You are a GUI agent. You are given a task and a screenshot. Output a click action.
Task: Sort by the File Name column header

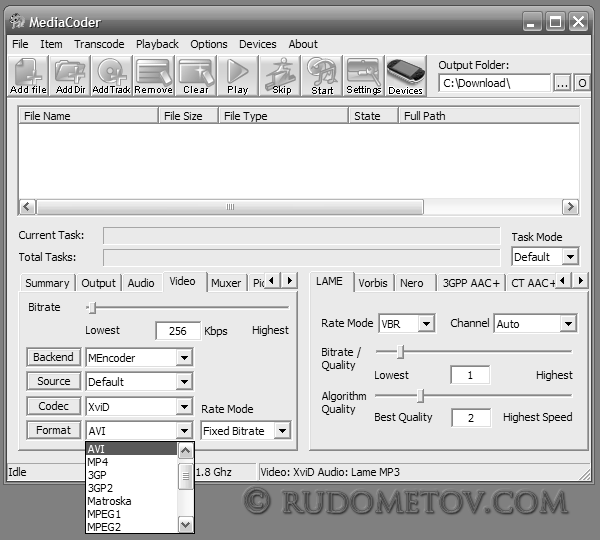pyautogui.click(x=88, y=116)
